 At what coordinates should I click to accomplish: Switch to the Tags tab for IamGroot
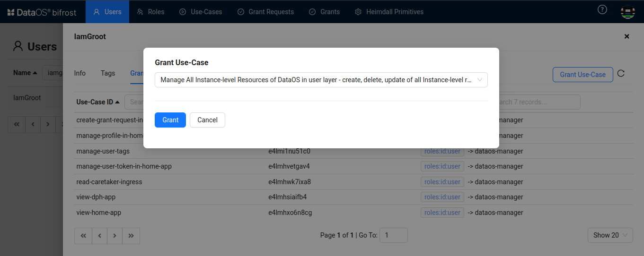pos(108,73)
